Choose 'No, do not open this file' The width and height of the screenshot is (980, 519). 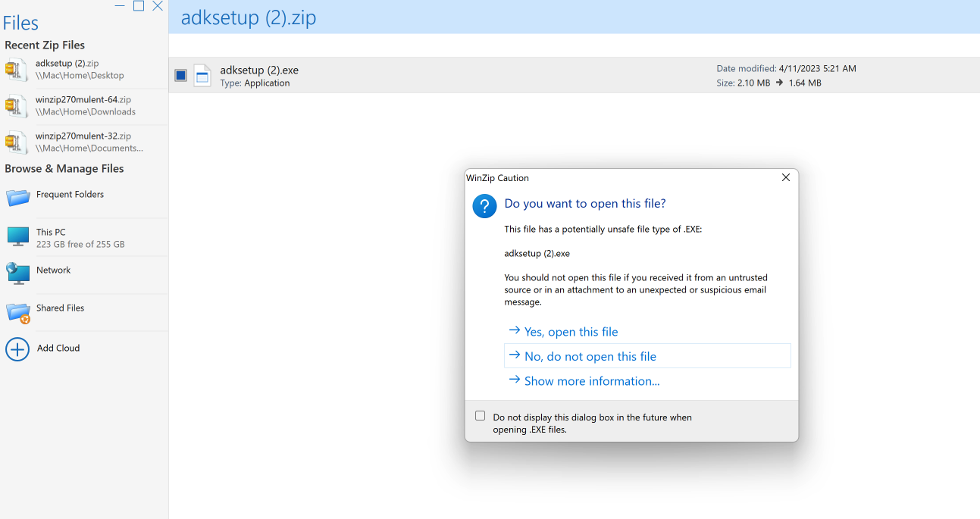[x=590, y=356]
